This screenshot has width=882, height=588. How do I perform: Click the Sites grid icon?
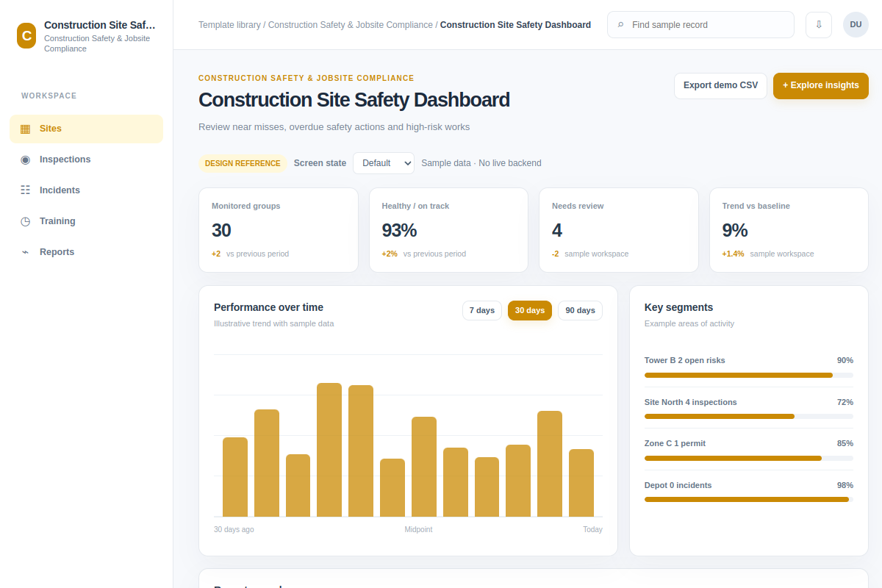25,129
